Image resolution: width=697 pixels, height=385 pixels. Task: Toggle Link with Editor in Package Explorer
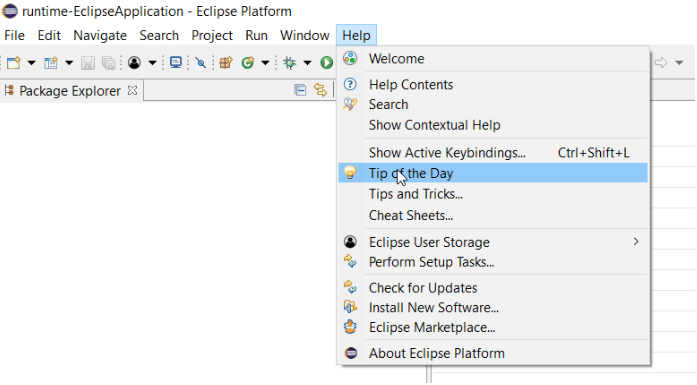point(320,90)
